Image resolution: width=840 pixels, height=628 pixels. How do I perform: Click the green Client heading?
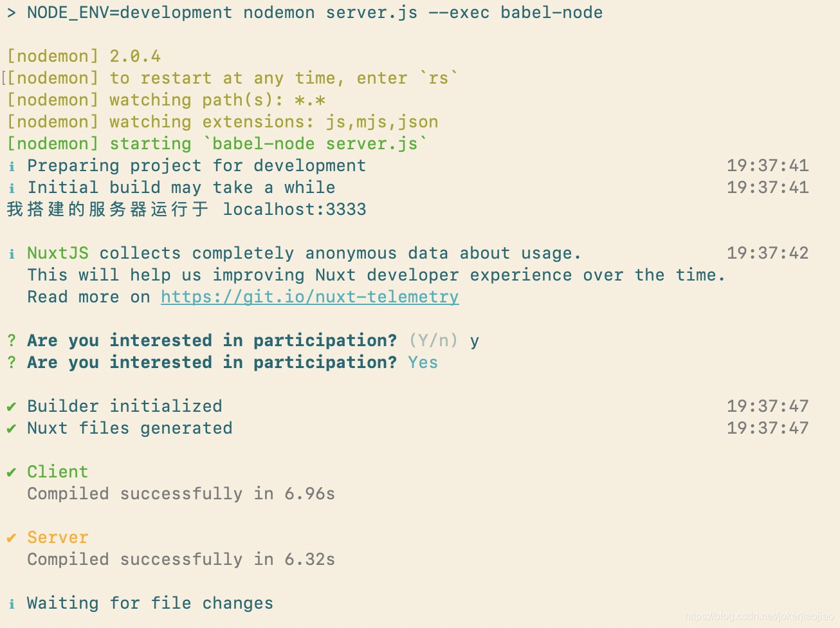(x=58, y=472)
